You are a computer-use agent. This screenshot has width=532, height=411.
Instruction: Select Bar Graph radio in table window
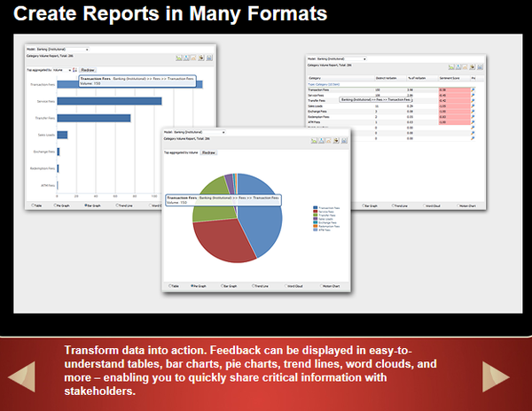[x=364, y=205]
